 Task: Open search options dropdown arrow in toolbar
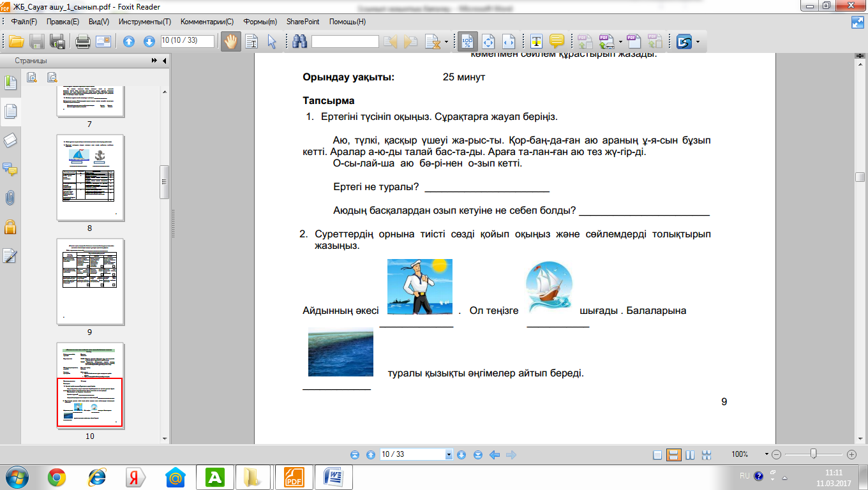pyautogui.click(x=446, y=43)
